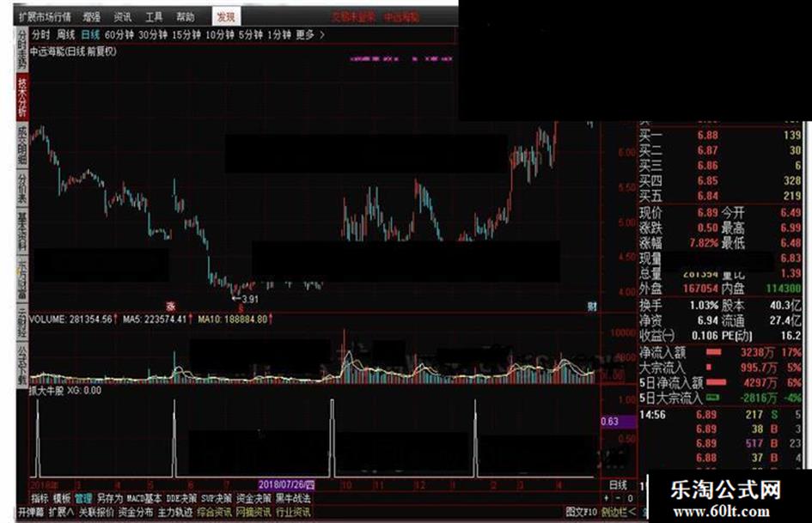Open the 资金分布 tab
This screenshot has width=812, height=523.
[136, 512]
